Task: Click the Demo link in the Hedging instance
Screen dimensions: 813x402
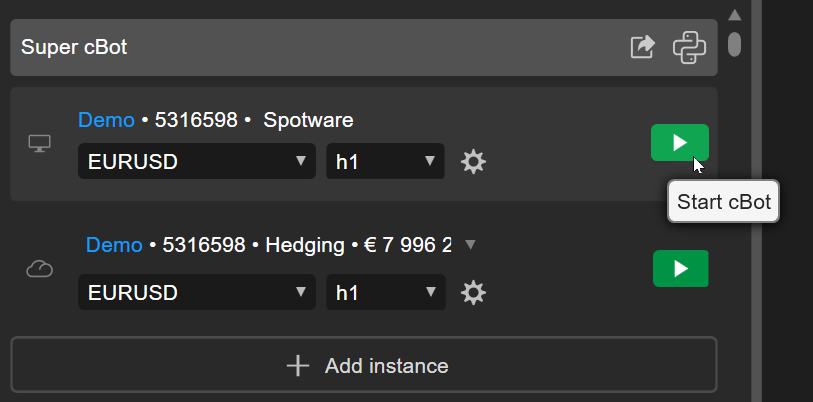Action: [x=114, y=244]
